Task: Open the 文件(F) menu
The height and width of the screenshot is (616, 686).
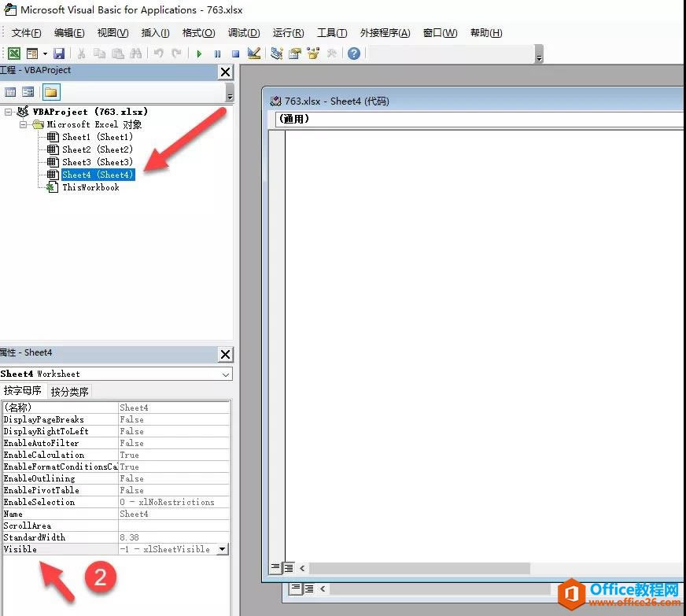Action: click(x=26, y=33)
